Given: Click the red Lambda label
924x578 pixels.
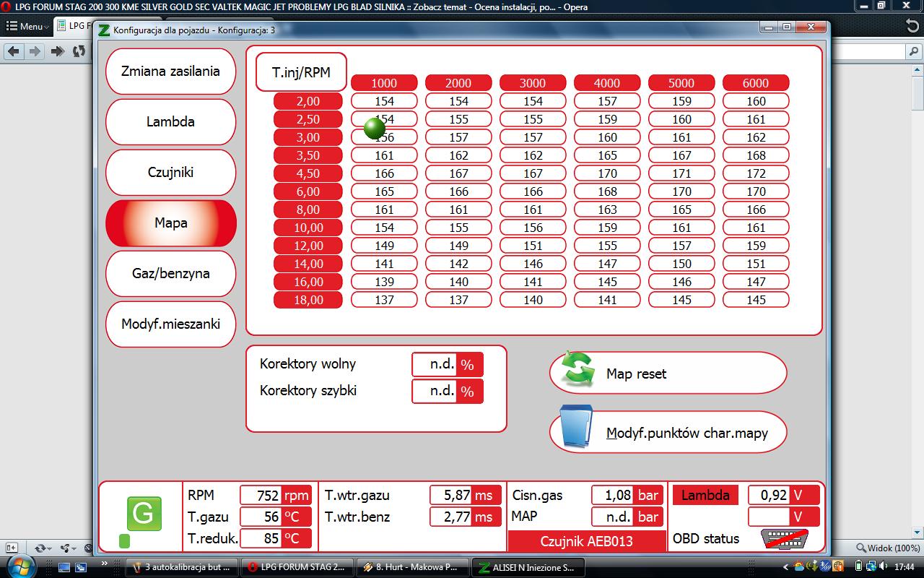Looking at the screenshot, I should click(705, 495).
